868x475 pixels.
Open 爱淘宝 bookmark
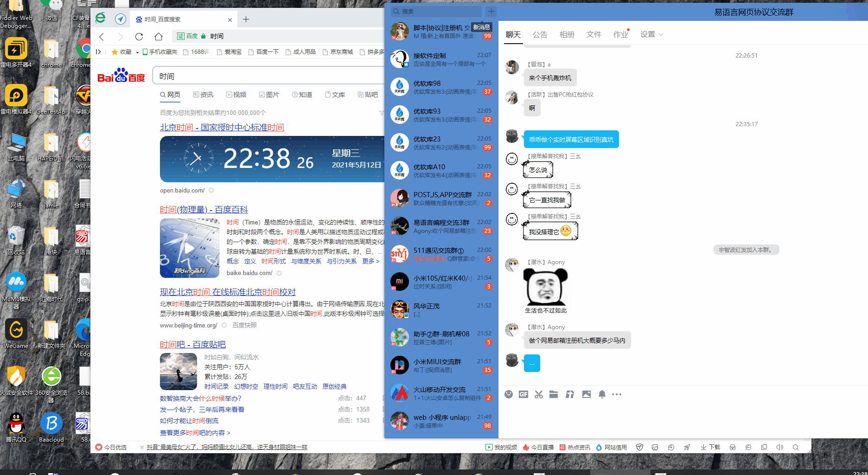coord(229,52)
